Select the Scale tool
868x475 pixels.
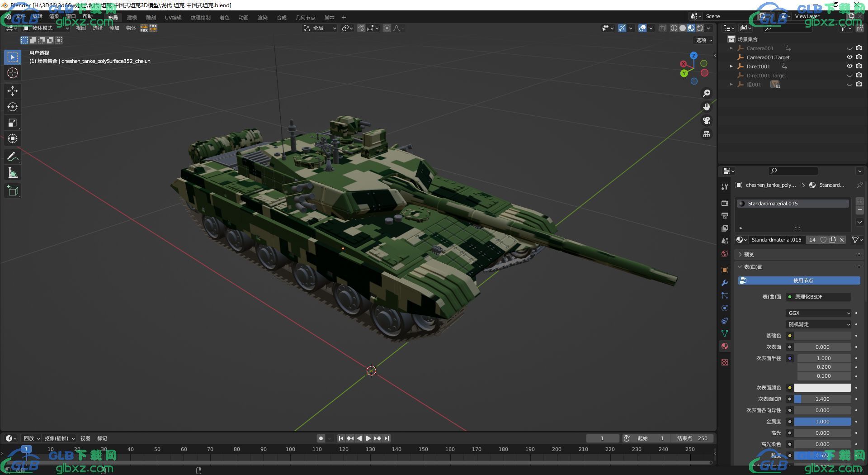pos(13,123)
